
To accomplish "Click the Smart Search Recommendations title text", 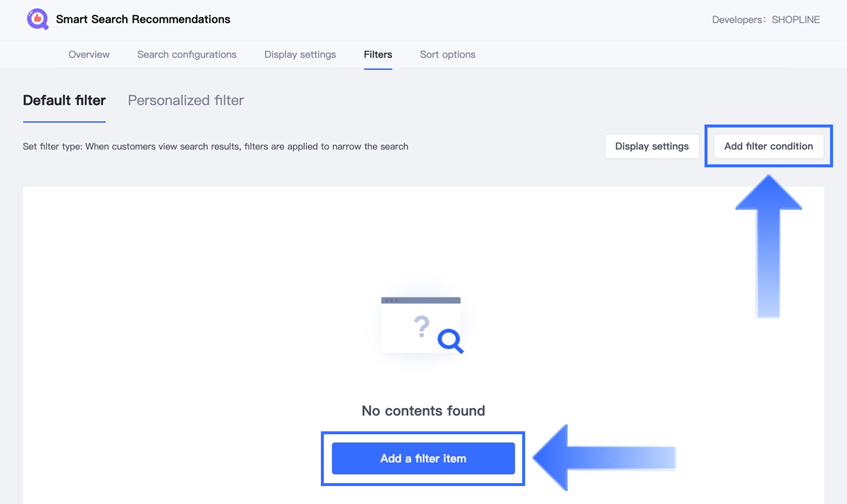I will [x=143, y=19].
